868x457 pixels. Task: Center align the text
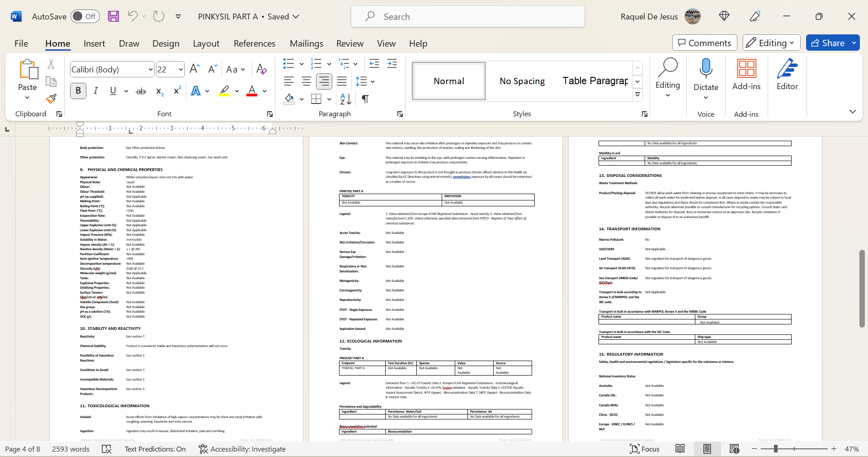tap(306, 81)
